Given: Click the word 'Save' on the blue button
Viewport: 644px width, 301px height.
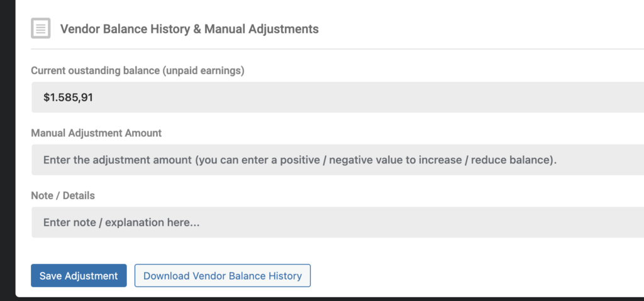Looking at the screenshot, I should coord(50,275).
